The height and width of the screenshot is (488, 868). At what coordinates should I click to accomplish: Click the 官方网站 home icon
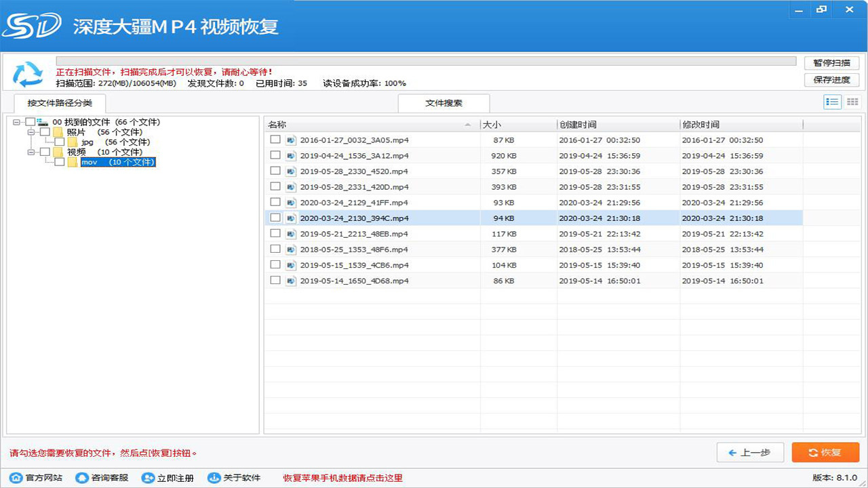click(15, 478)
